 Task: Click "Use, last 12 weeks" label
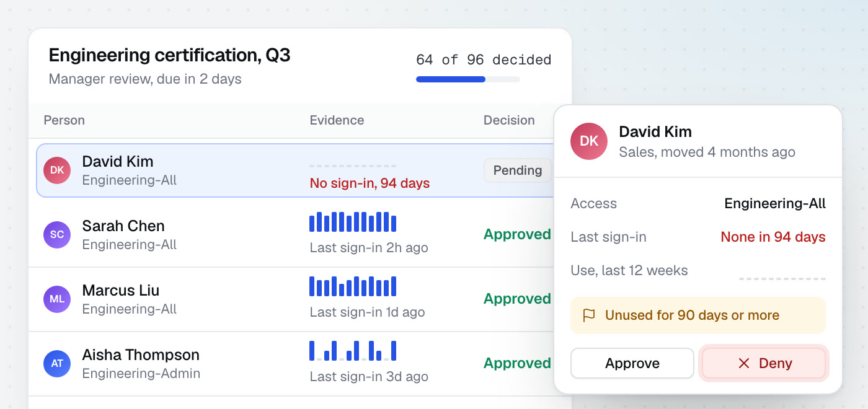coord(629,271)
